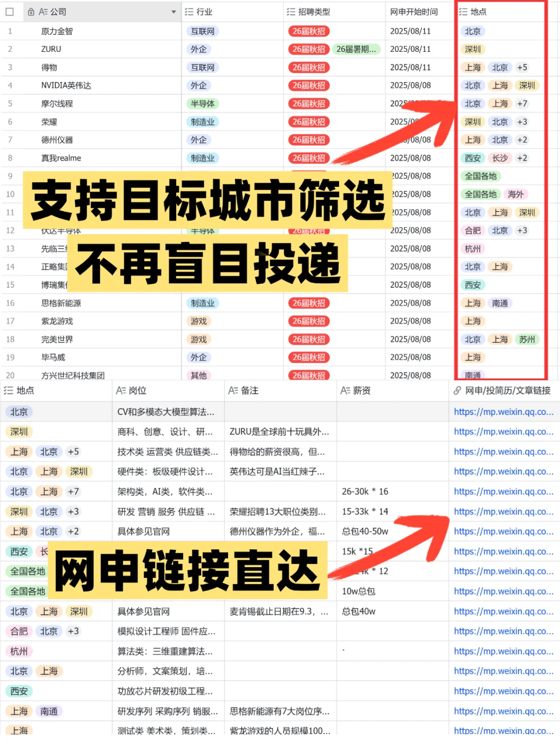Viewport: 560px width, 747px height.
Task: Click the text-type icon beside 岗位 header
Action: pyautogui.click(x=121, y=390)
